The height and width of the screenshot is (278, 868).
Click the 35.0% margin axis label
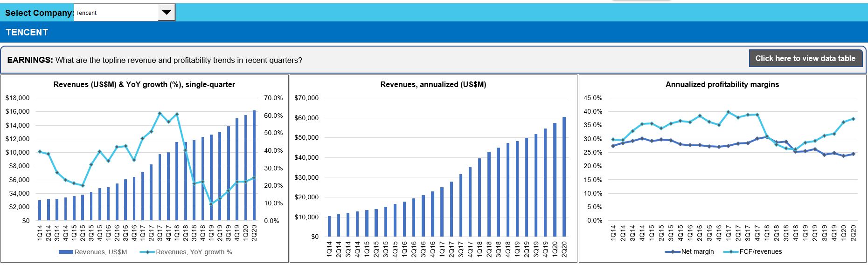click(593, 125)
